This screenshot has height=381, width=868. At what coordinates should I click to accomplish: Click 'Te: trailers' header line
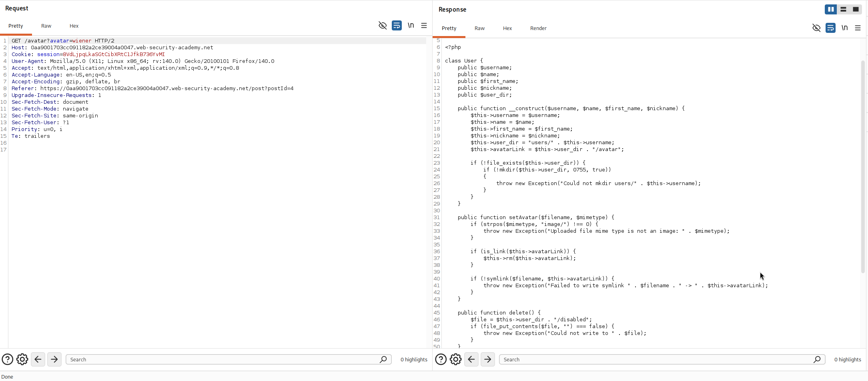31,136
